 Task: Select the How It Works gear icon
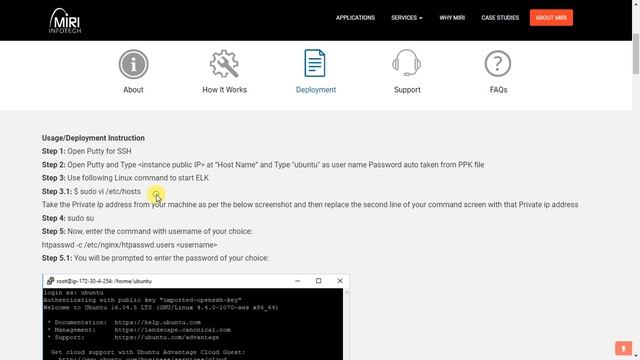click(224, 64)
